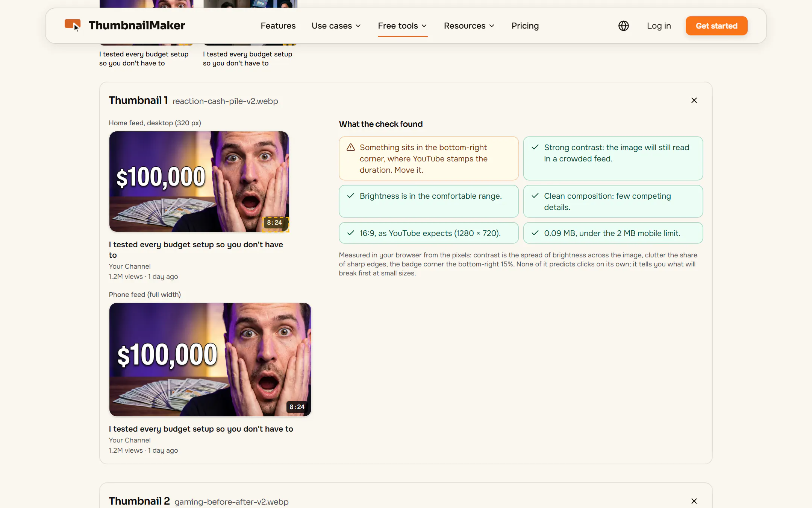Click the '16:9, as YouTube expects' result

click(x=430, y=233)
